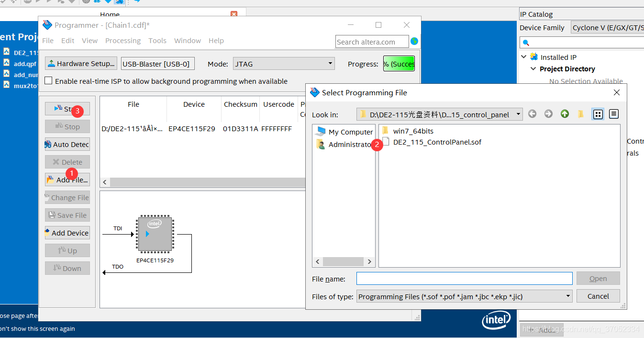This screenshot has height=338, width=644.
Task: Select Administrator folder in sidebar
Action: (x=344, y=144)
